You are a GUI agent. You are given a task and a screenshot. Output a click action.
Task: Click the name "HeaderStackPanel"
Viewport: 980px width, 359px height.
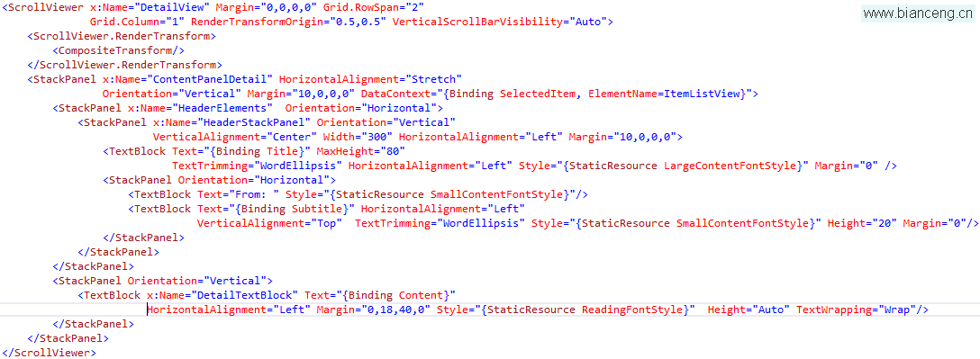254,121
